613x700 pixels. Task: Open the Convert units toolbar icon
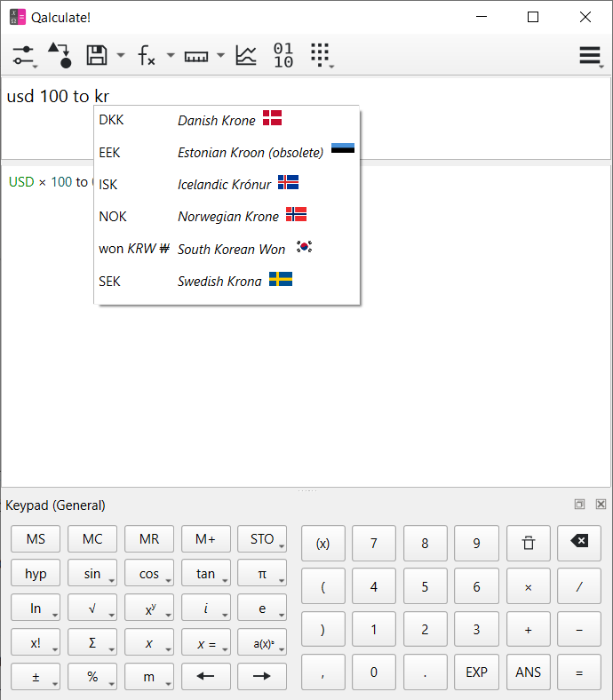60,55
